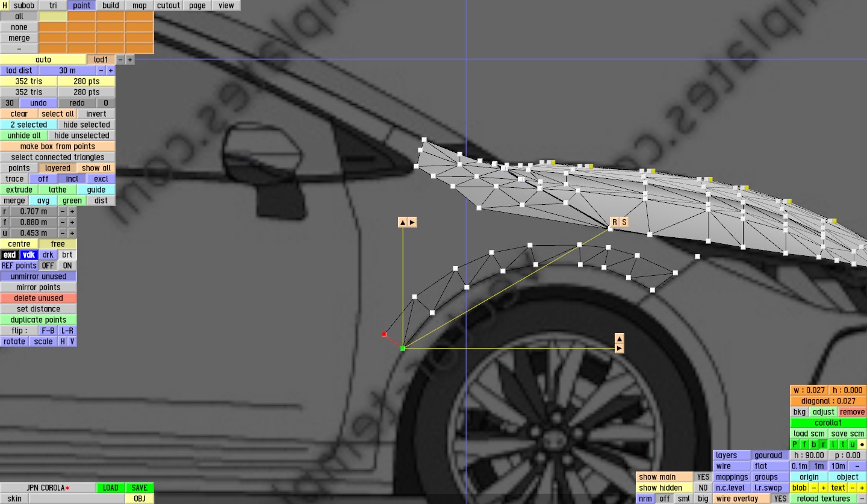Decrease lod dist with its minus button
This screenshot has height=504, width=867.
(101, 70)
